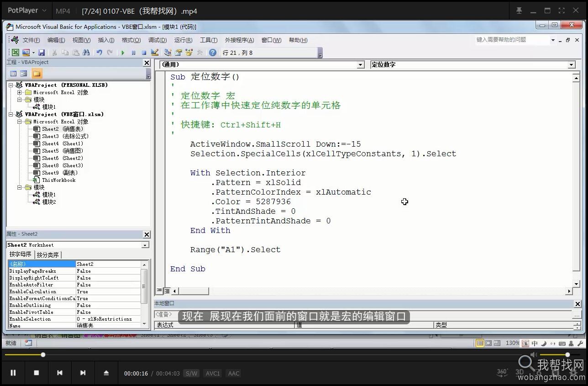Run the macro with the green play icon
Screen dimensions: 588x386
click(x=123, y=53)
